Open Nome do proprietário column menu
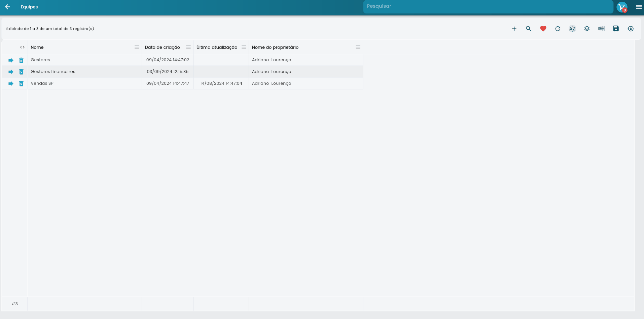 [x=358, y=47]
